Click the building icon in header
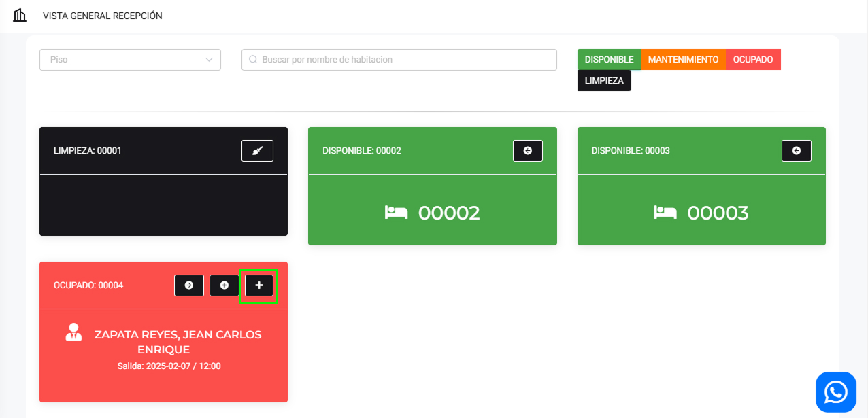 pos(20,15)
